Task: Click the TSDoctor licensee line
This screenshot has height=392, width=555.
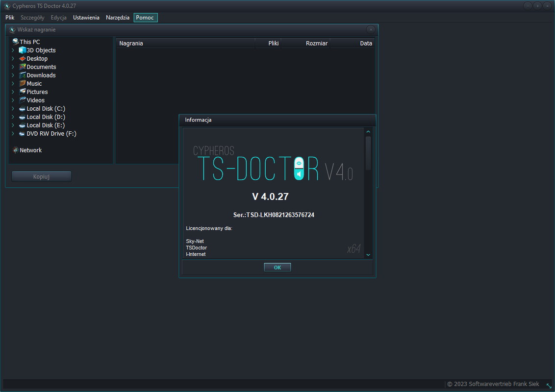Action: (197, 247)
